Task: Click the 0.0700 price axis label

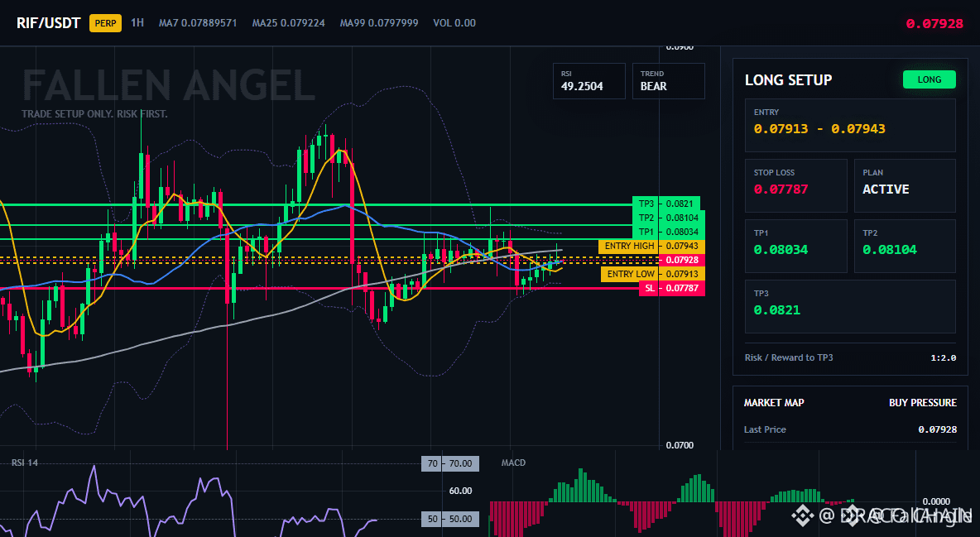Action: (x=680, y=446)
